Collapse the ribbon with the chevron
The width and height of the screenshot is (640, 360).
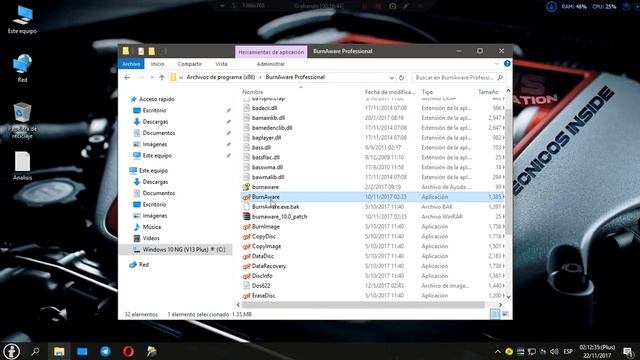[x=497, y=64]
